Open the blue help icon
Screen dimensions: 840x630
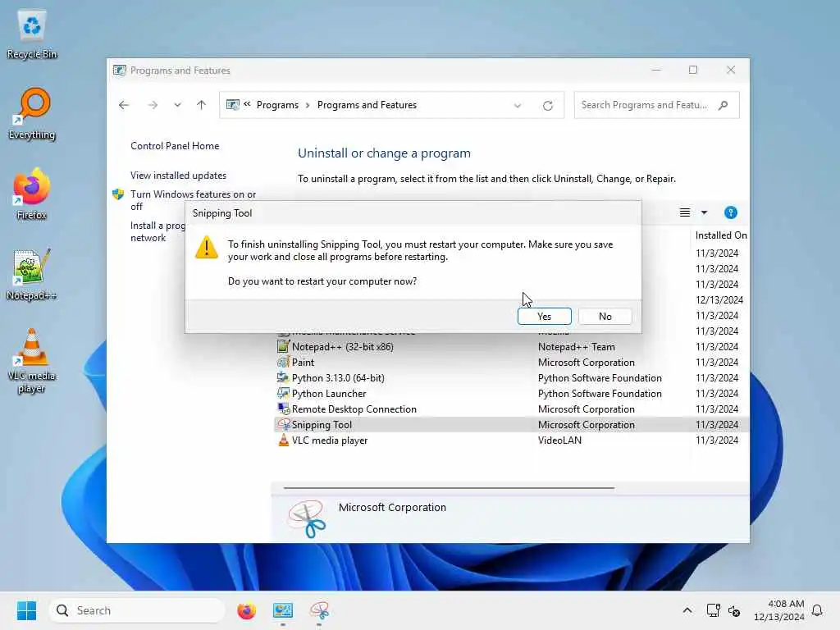coord(731,212)
